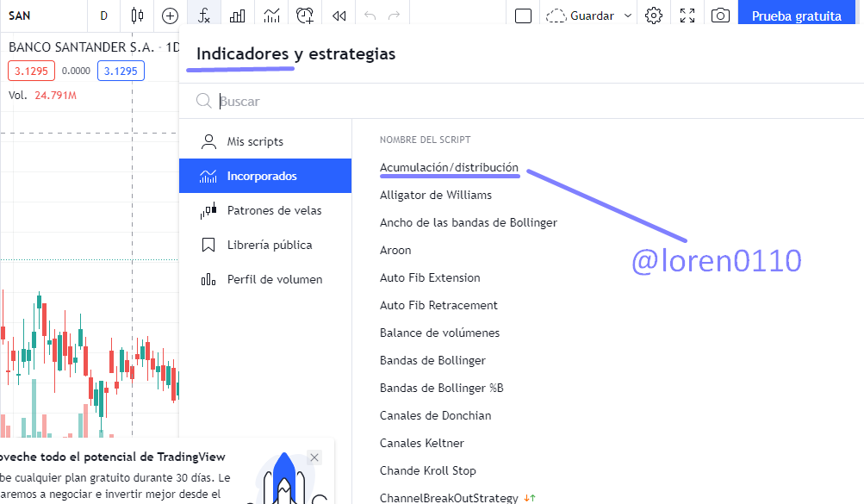Open chart settings with the gear icon
Viewport: 864px width, 504px height.
654,16
